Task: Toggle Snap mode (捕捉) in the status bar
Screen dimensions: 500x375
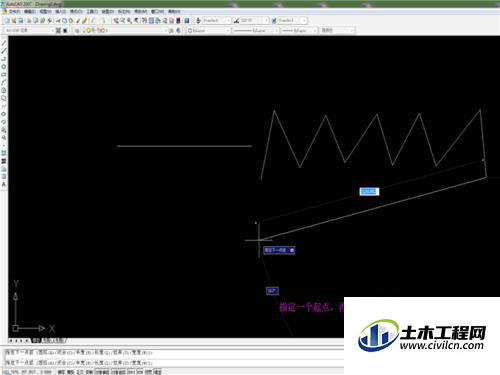Action: tap(61, 372)
